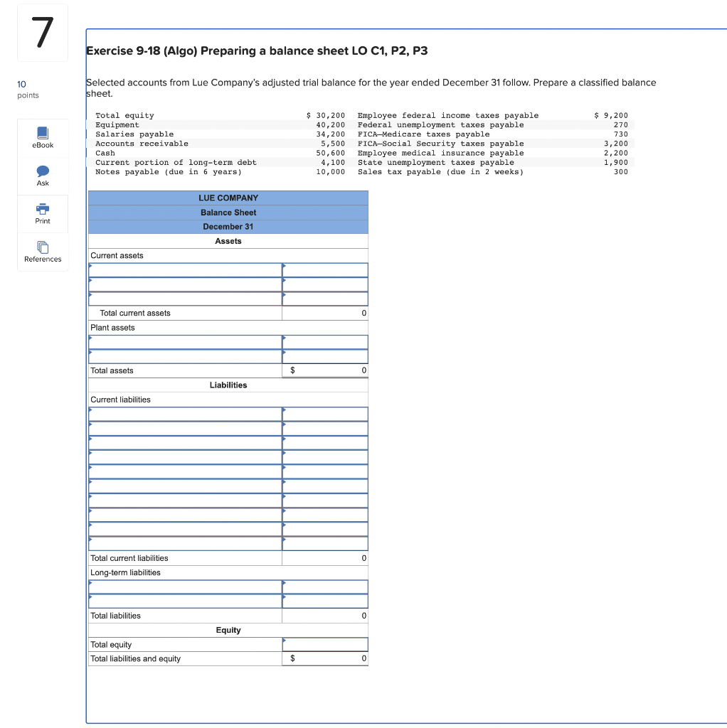Image resolution: width=727 pixels, height=728 pixels.
Task: Open the second Long-term liabilities account selector
Action: [x=184, y=601]
